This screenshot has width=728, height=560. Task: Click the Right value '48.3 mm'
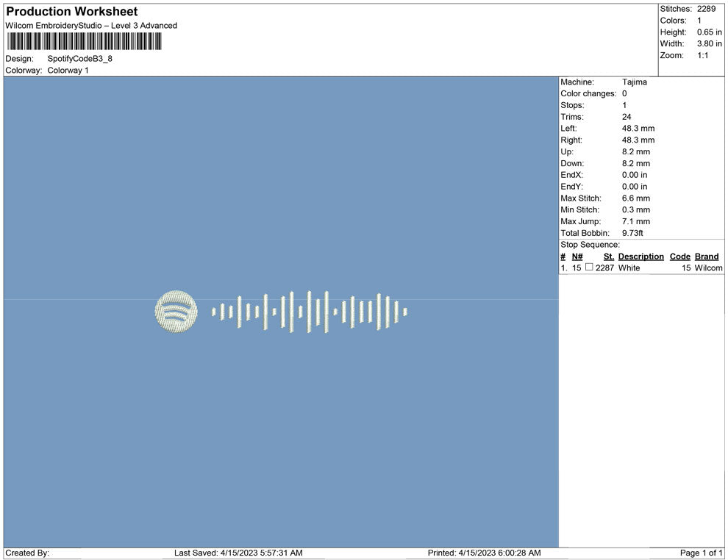[638, 140]
